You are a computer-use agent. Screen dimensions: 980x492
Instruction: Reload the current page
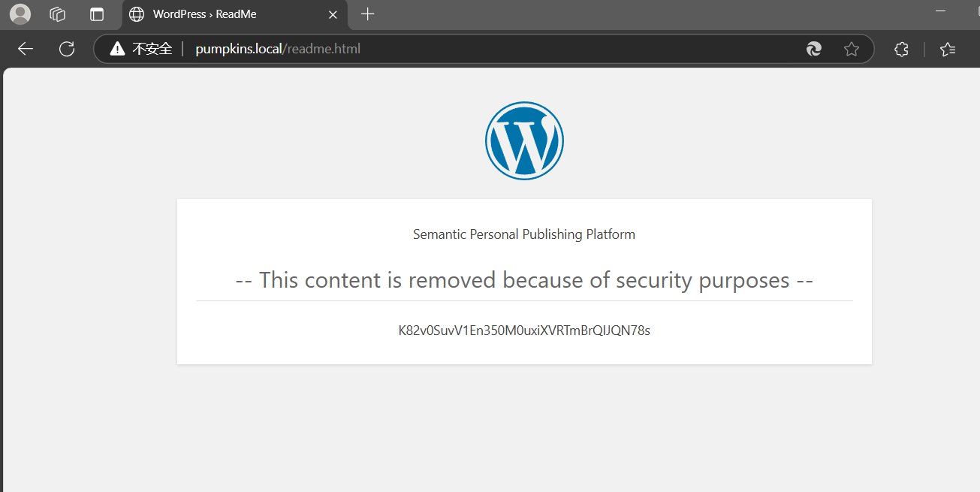[67, 49]
